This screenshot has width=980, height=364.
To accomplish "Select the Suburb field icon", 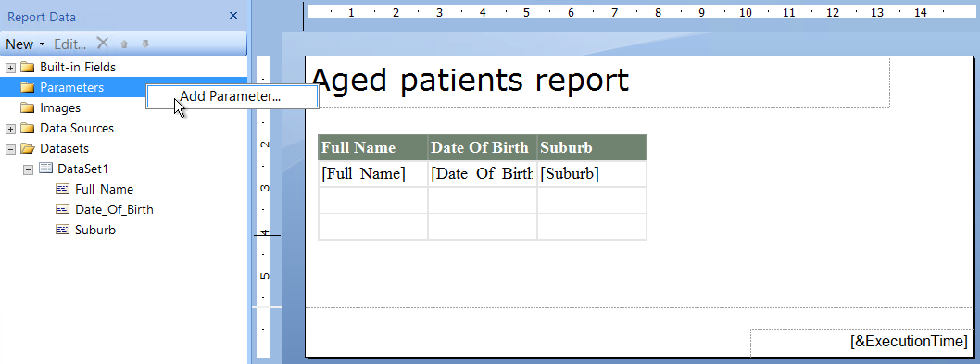I will (x=62, y=230).
